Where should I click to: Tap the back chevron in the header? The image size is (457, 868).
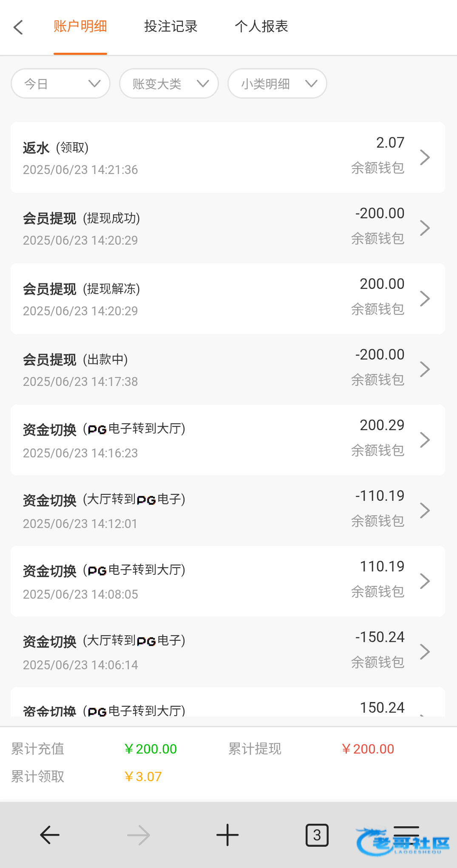(18, 27)
